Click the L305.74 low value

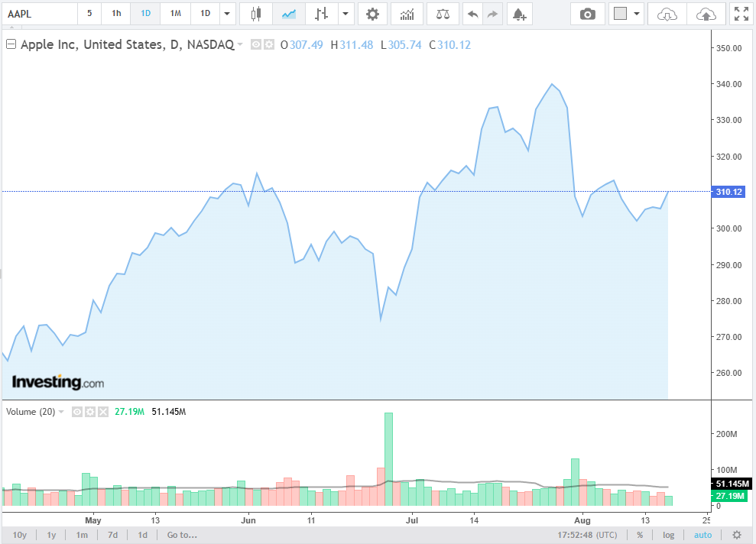coord(401,45)
